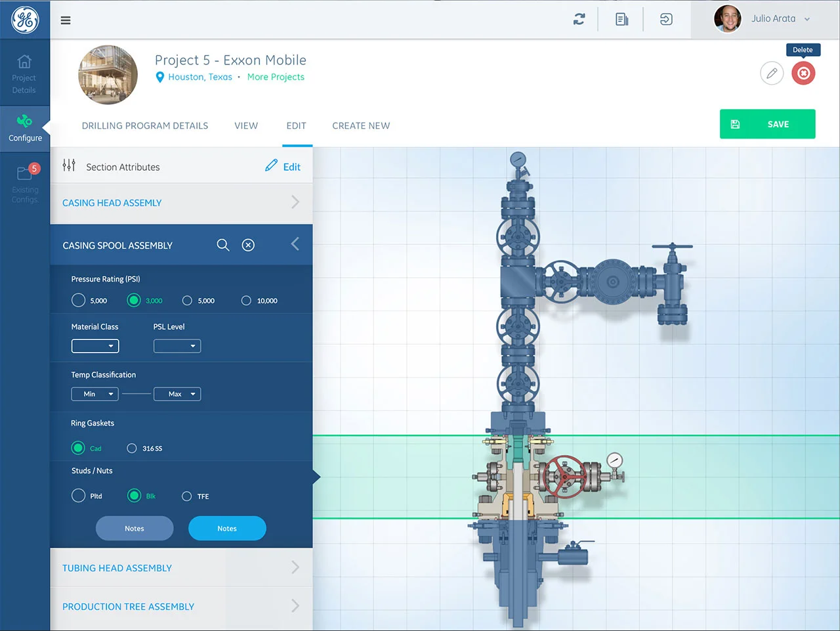Viewport: 840px width, 631px height.
Task: Click the PRODUCTION TREE ASSEMBLY label
Action: [128, 607]
